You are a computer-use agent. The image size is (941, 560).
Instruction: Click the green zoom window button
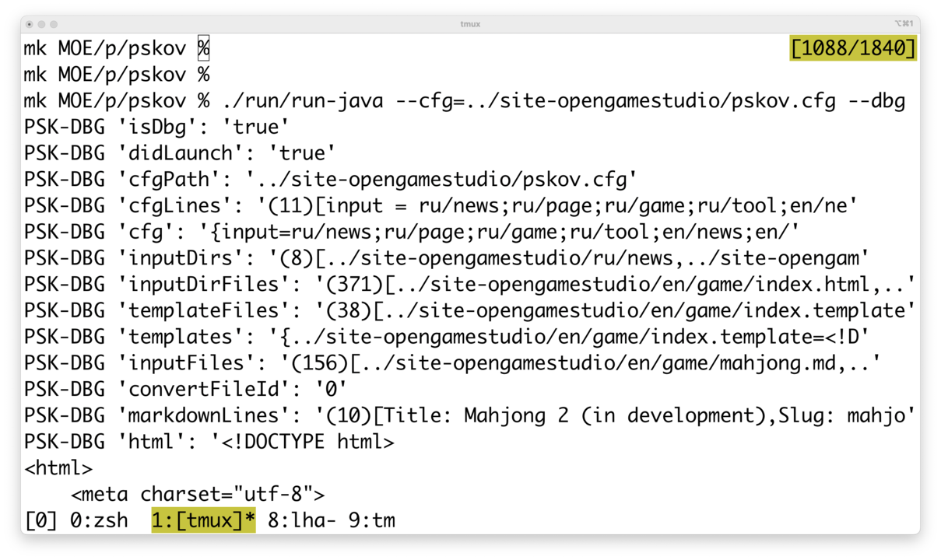point(54,24)
